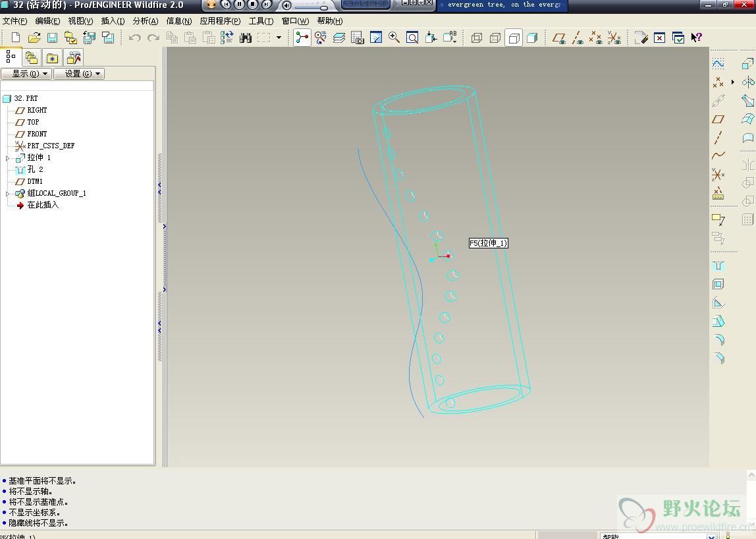
Task: Pause the media player in title bar
Action: pyautogui.click(x=239, y=5)
